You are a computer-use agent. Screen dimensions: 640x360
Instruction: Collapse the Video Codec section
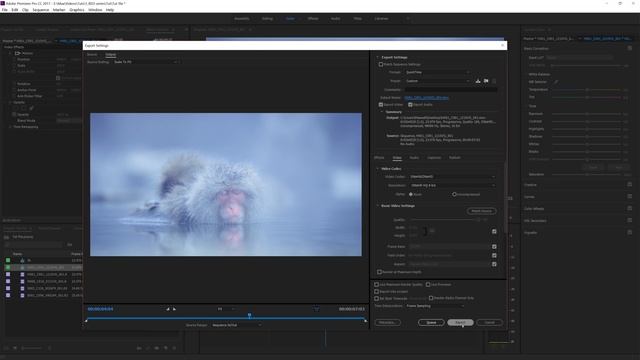[x=378, y=169]
